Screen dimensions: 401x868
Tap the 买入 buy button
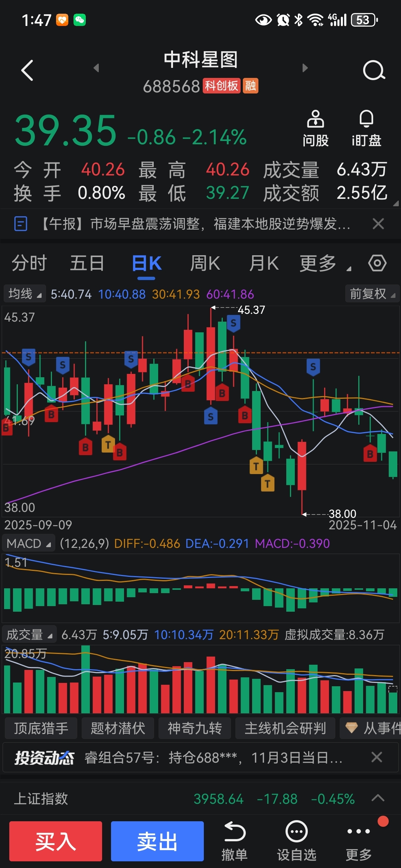[56, 841]
